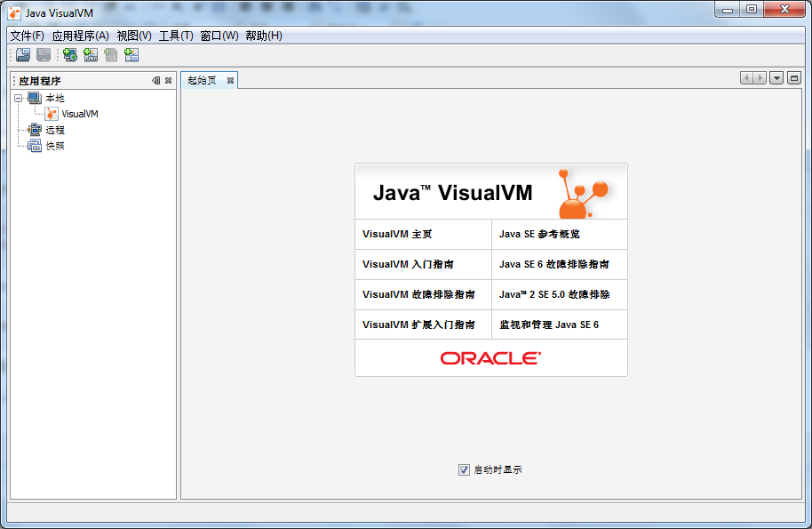
Task: Close the 应用程序 panel
Action: (x=168, y=80)
